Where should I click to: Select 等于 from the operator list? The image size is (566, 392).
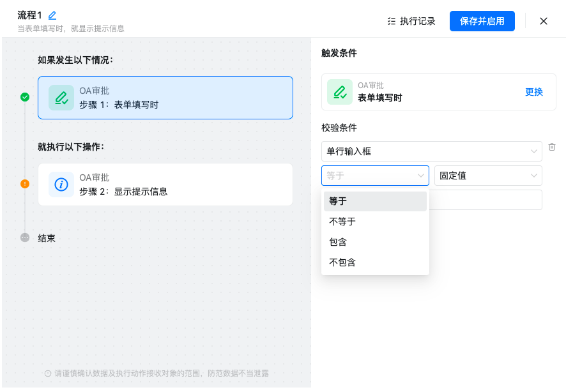pos(375,201)
